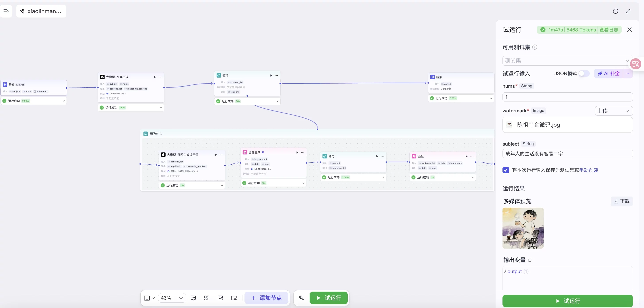
Task: Run the 图像生成 node with its play icon
Action: (x=297, y=152)
